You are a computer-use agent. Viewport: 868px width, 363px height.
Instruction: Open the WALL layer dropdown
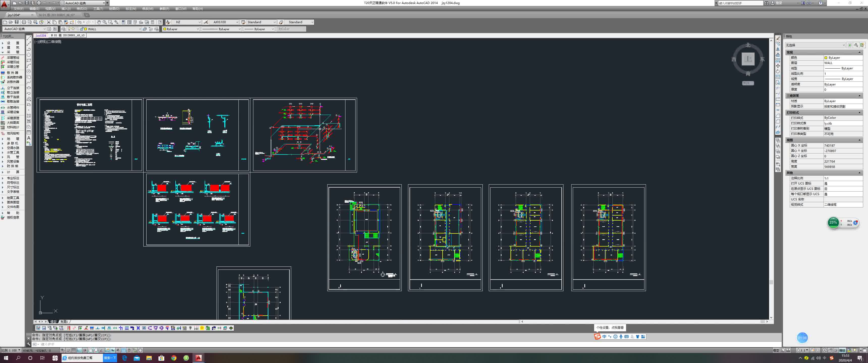(x=140, y=29)
